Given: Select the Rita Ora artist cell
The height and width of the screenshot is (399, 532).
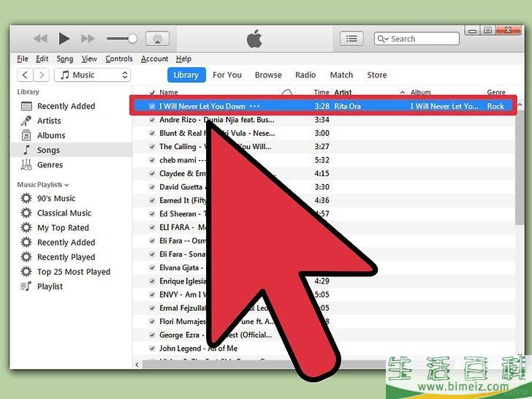Looking at the screenshot, I should (347, 106).
